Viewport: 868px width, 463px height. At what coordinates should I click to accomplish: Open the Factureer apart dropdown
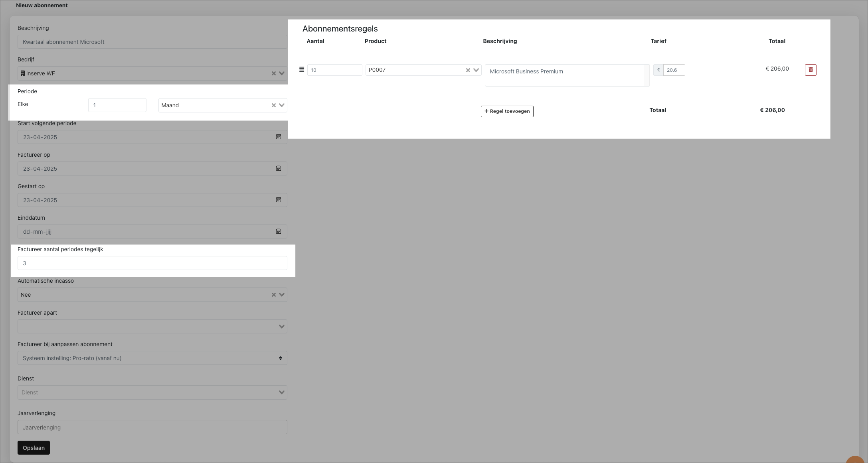coord(282,327)
